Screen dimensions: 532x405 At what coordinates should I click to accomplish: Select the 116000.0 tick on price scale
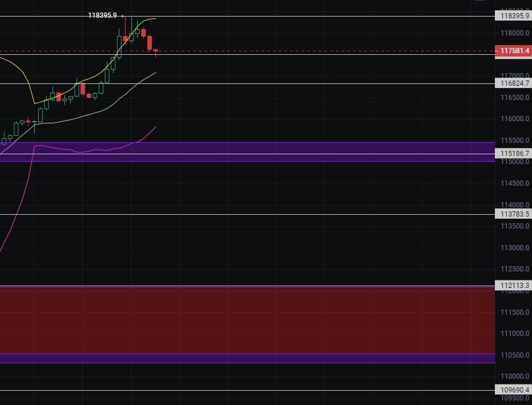[x=514, y=119]
